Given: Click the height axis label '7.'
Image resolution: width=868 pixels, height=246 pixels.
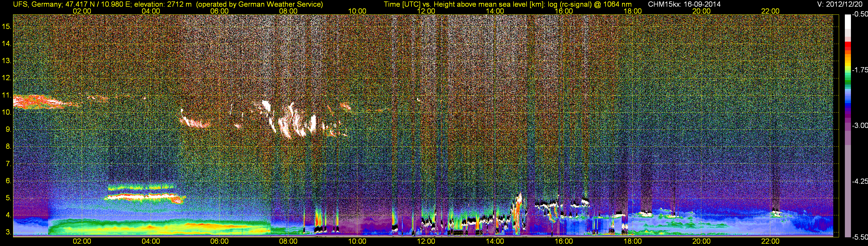Looking at the screenshot, I should click(x=8, y=164).
